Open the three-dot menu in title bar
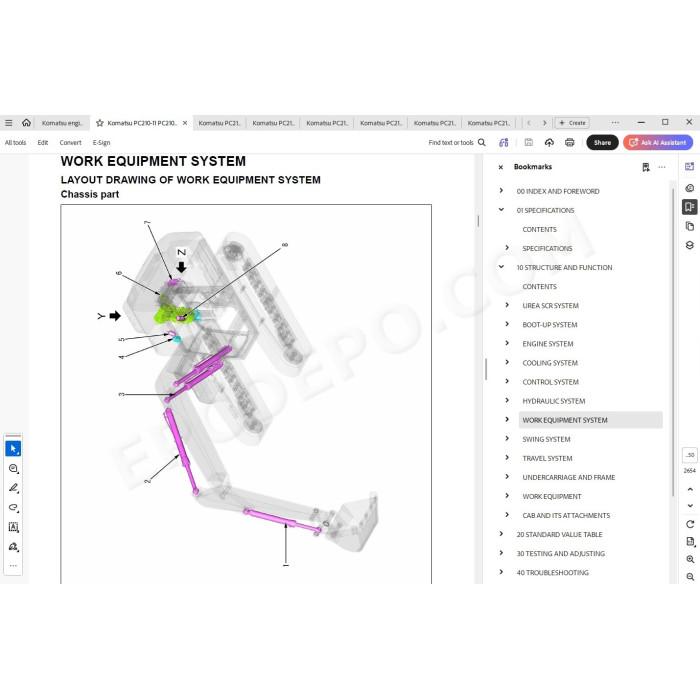Viewport: 700px width, 700px height. point(615,123)
